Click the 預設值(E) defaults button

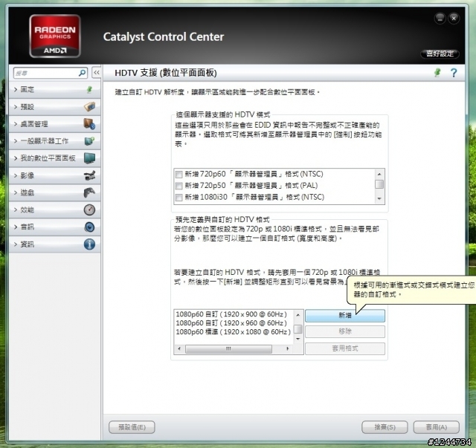[x=132, y=427]
